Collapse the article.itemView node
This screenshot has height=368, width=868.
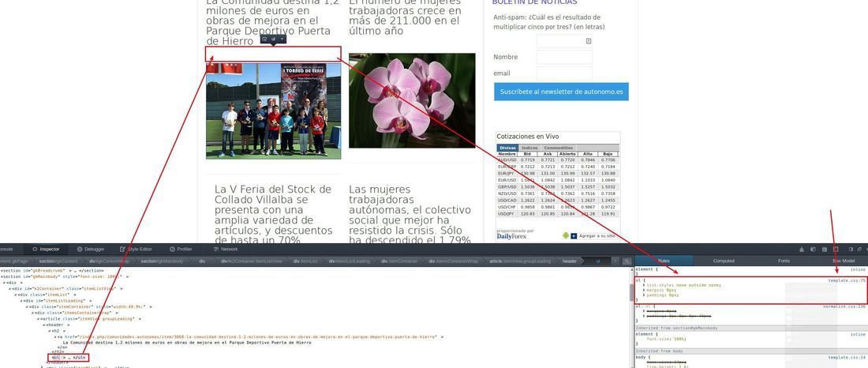pyautogui.click(x=38, y=319)
